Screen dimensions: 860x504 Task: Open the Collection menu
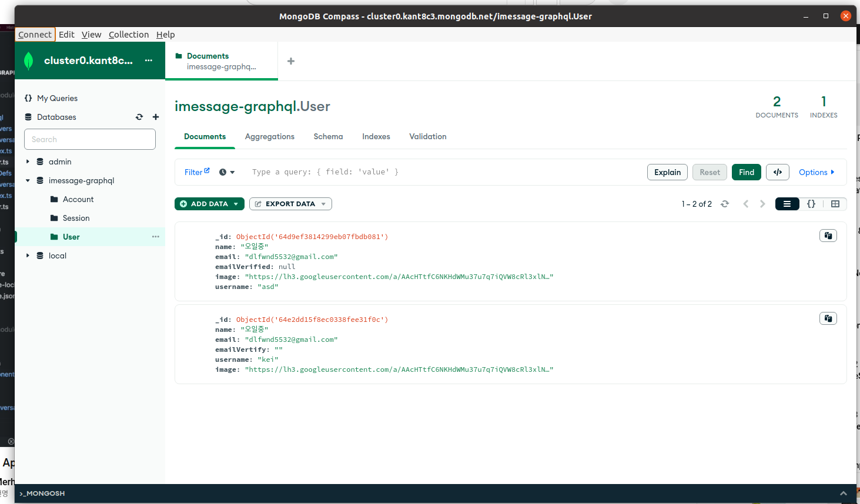pos(129,35)
